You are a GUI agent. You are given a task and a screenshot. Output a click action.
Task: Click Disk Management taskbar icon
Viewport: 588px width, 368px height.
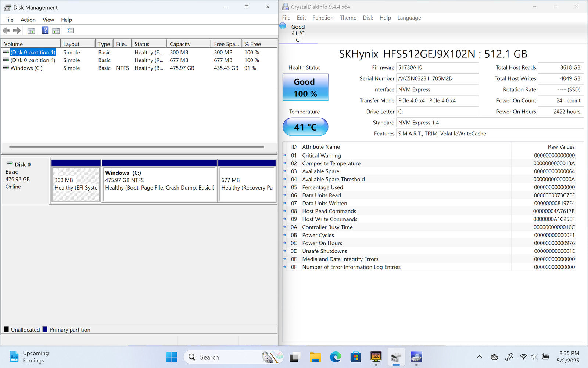click(396, 357)
